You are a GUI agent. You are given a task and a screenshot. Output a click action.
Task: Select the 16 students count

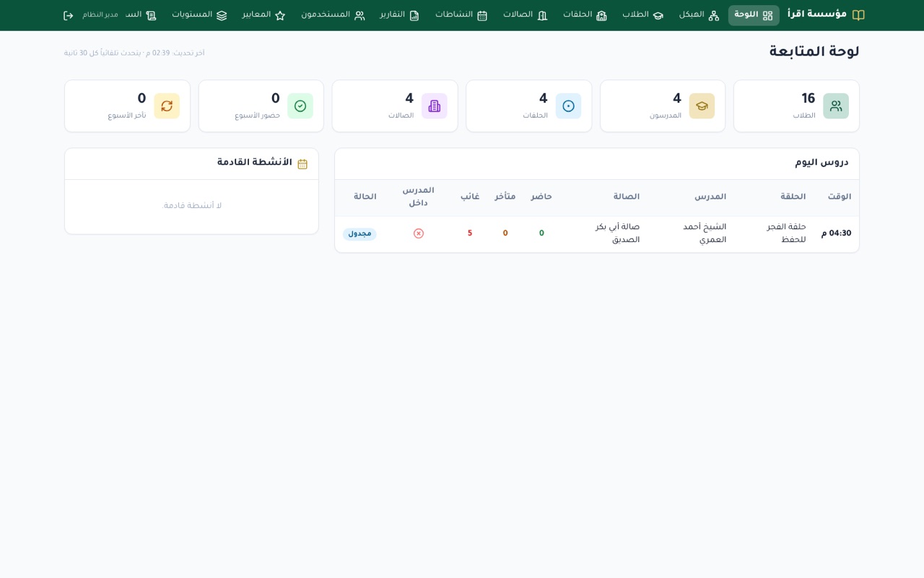pos(808,99)
